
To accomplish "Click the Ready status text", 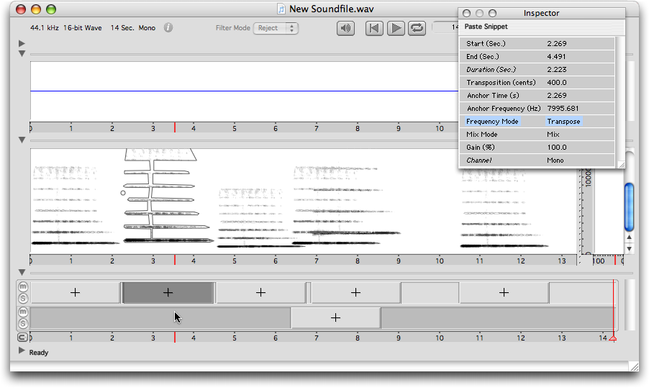I will pos(38,352).
